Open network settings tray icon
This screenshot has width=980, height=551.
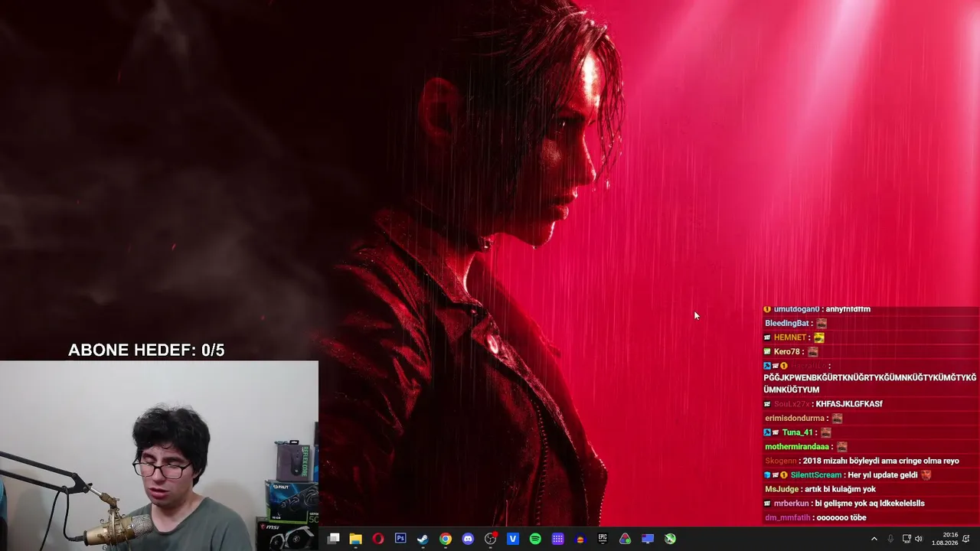tap(906, 539)
